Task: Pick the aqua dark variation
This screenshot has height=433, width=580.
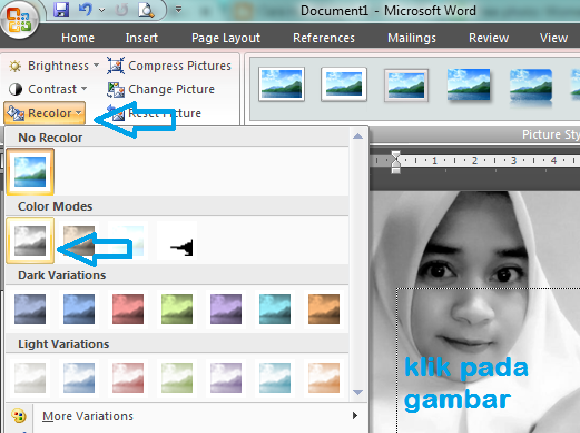Action: tap(275, 309)
